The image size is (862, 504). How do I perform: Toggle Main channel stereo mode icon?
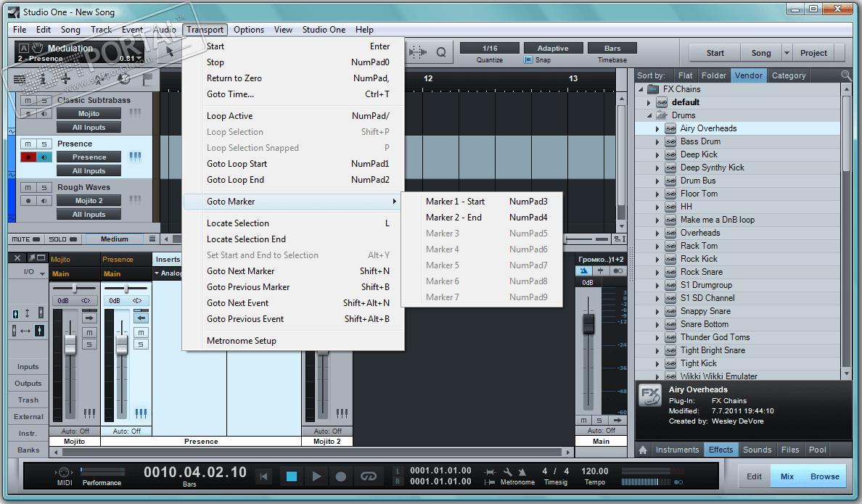click(617, 271)
